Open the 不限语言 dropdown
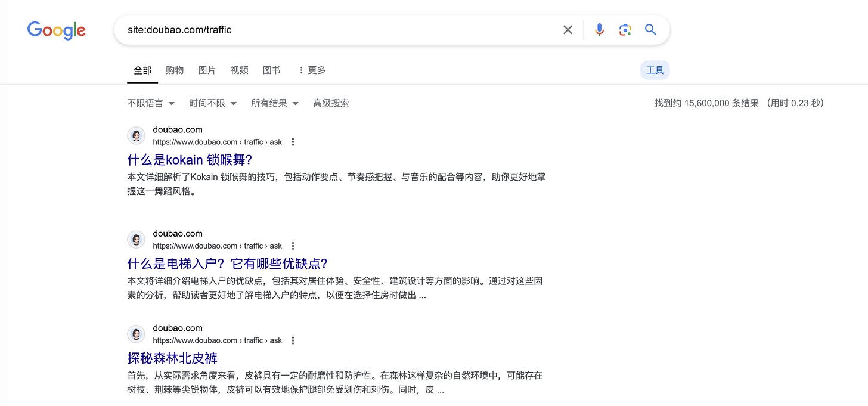Viewport: 868px width, 406px height. click(151, 103)
